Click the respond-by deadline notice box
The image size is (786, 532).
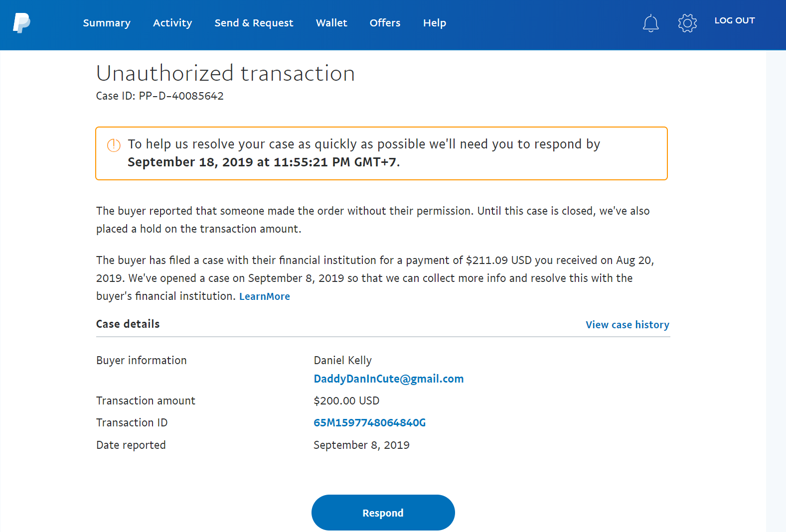tap(381, 153)
